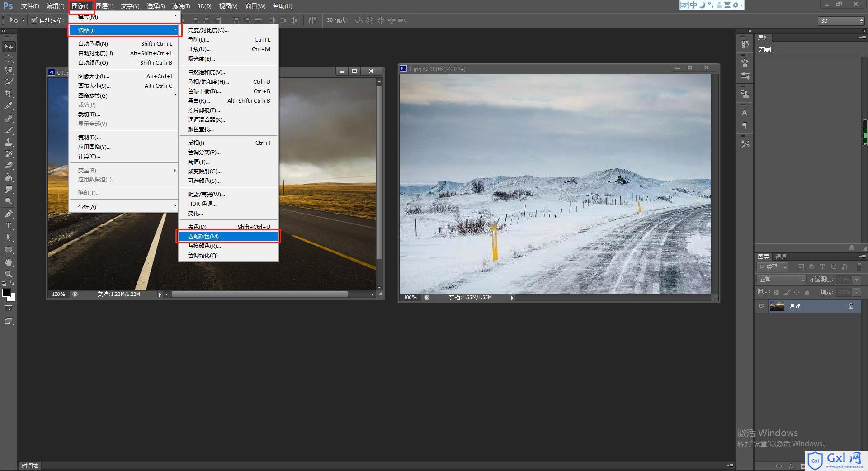Select the Clone Stamp tool

tap(9, 142)
